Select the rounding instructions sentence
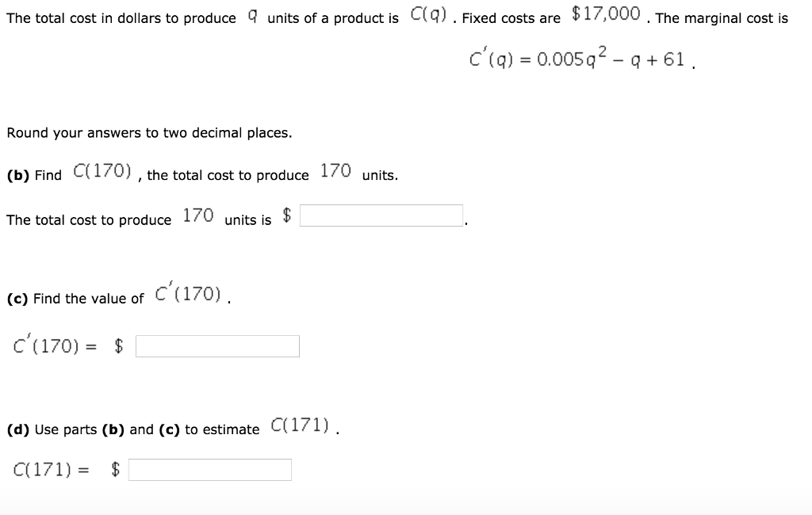This screenshot has width=812, height=515. (x=149, y=132)
